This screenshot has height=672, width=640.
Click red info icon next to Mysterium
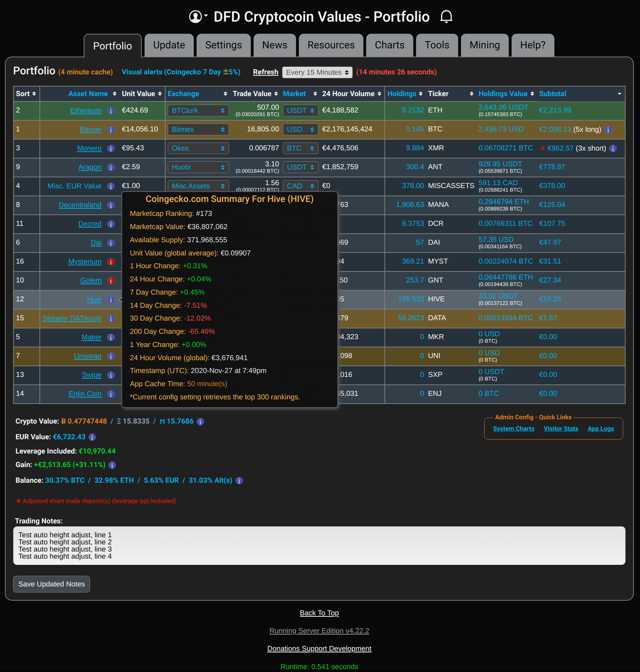click(111, 261)
